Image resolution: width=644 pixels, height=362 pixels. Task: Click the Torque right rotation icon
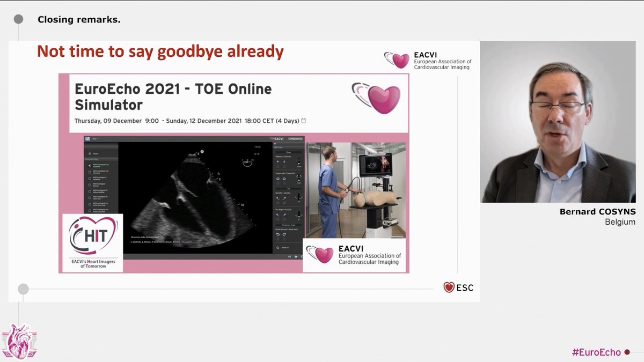coord(277,179)
